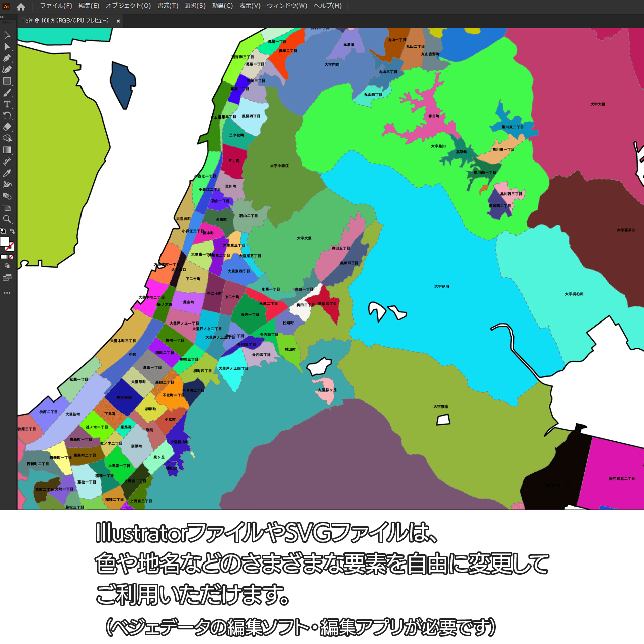This screenshot has height=644, width=644.
Task: Select the Blend tool
Action: coord(7,196)
